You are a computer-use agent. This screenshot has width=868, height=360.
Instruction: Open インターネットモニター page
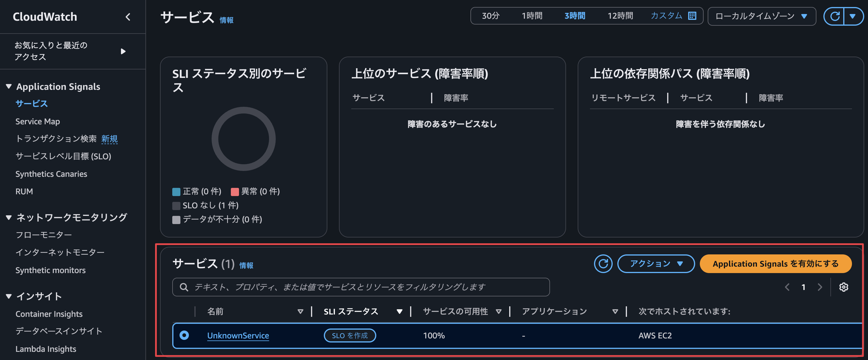click(x=60, y=252)
